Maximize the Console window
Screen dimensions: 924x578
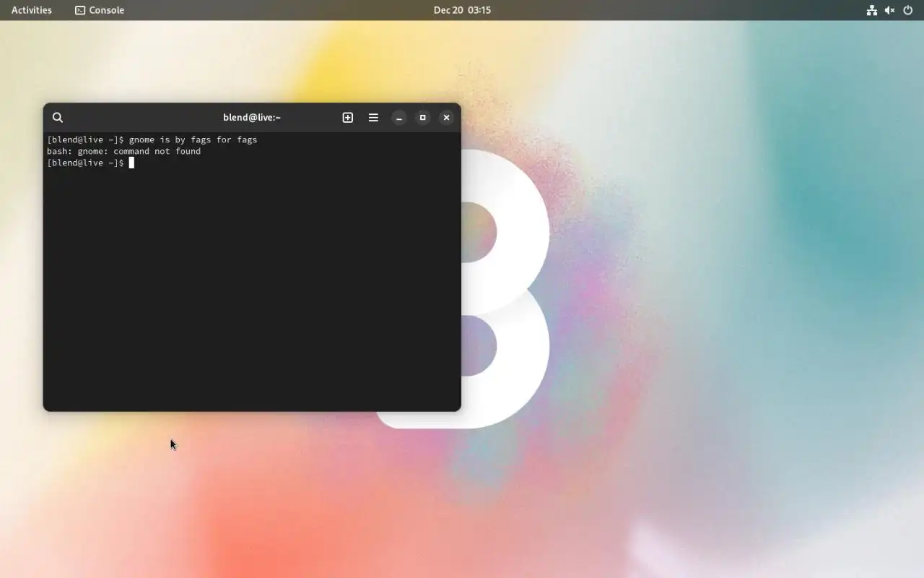click(423, 118)
